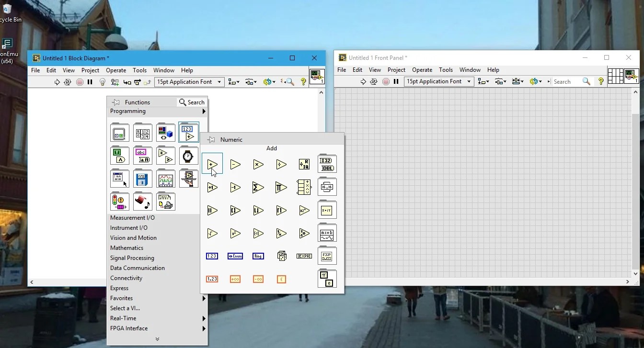Open Align Objects dropdown in Front Panel
644x348 pixels.
[483, 82]
